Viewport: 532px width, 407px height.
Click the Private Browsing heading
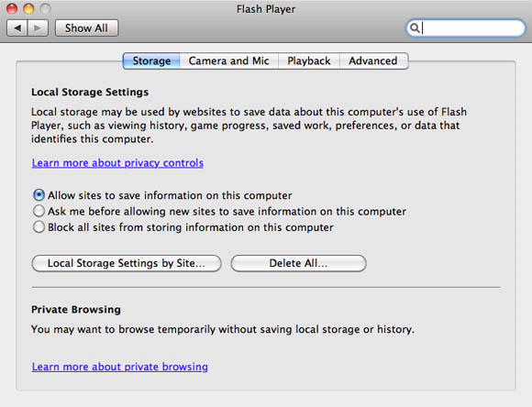coord(76,310)
